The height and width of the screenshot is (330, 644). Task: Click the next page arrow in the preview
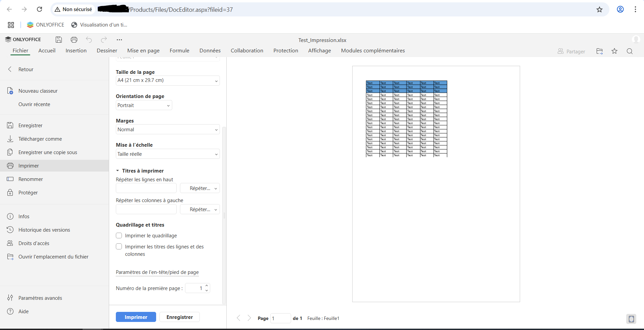tap(249, 318)
